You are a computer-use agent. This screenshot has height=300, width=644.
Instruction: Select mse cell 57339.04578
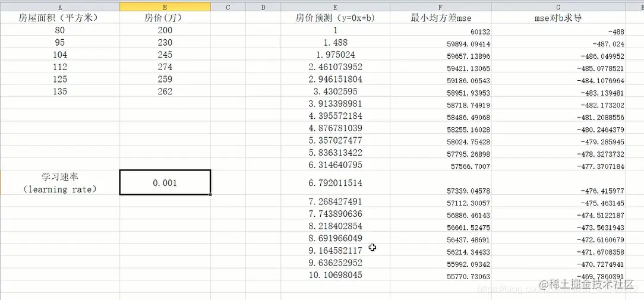click(441, 182)
